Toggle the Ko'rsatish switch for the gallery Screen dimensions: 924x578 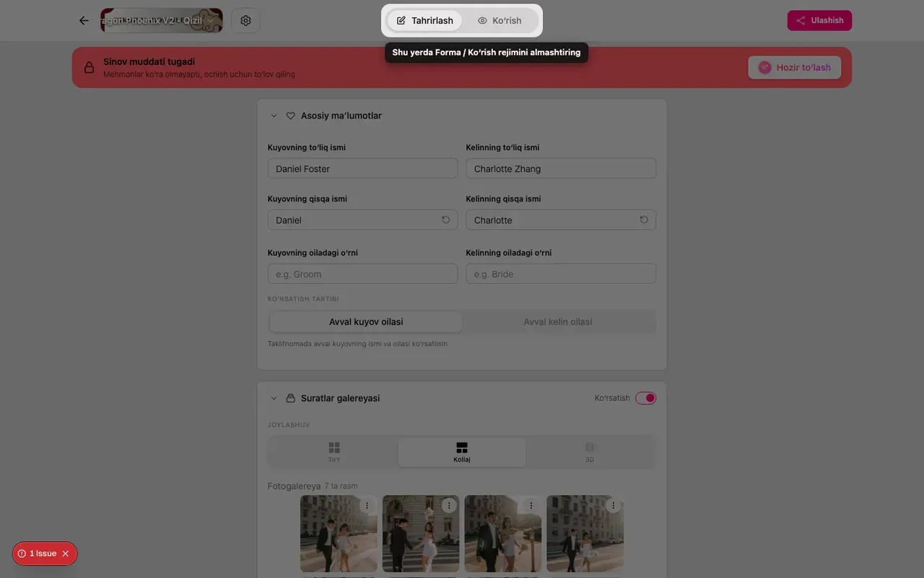click(645, 398)
